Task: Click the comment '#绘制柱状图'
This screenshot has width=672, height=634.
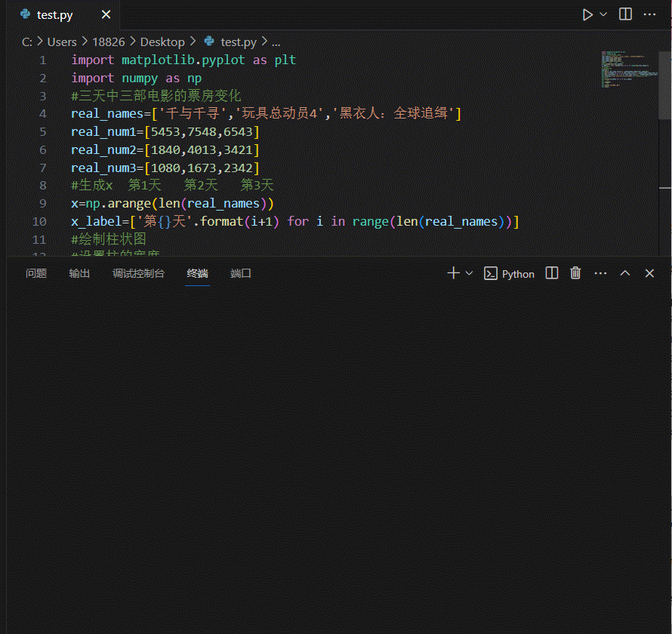Action: [109, 239]
